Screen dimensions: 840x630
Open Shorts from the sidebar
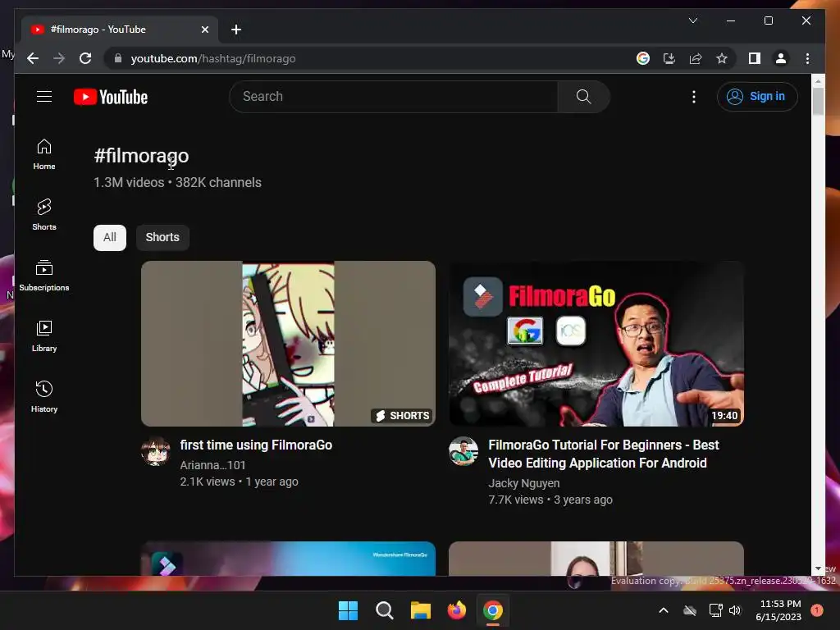pos(44,215)
